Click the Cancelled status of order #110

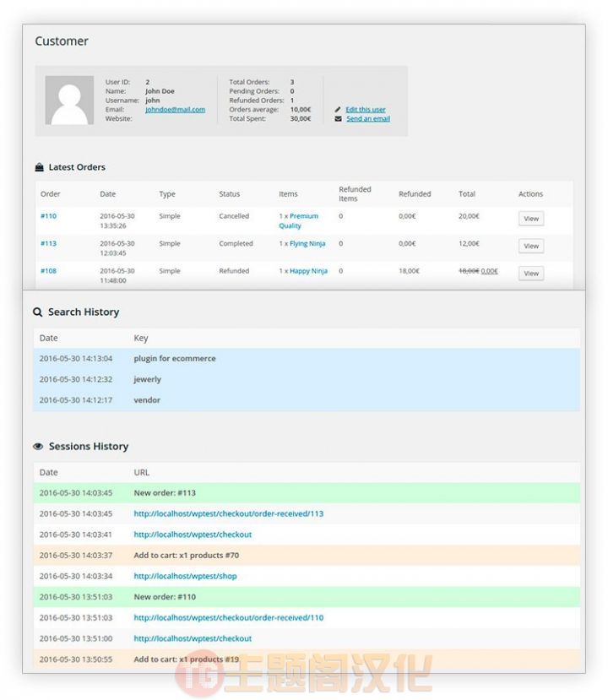[234, 216]
